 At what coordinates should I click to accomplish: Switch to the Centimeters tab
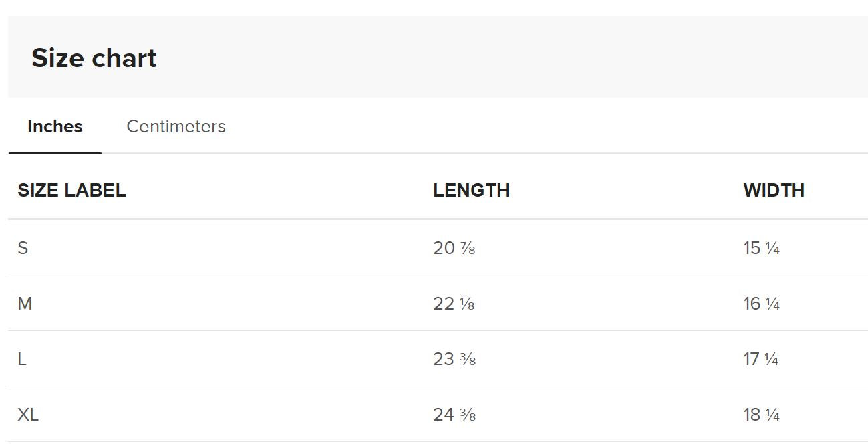point(176,126)
